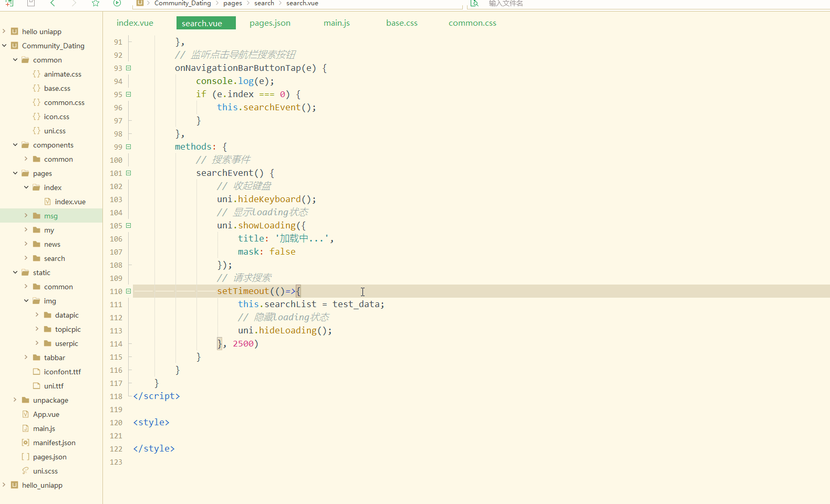Expand the hello_uniapp project
The width and height of the screenshot is (830, 504).
(4, 485)
